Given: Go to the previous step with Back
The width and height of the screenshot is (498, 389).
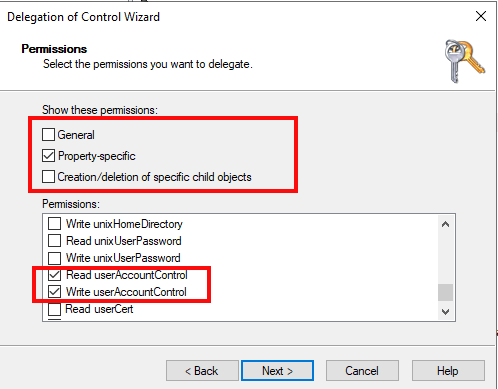Looking at the screenshot, I should tap(202, 371).
